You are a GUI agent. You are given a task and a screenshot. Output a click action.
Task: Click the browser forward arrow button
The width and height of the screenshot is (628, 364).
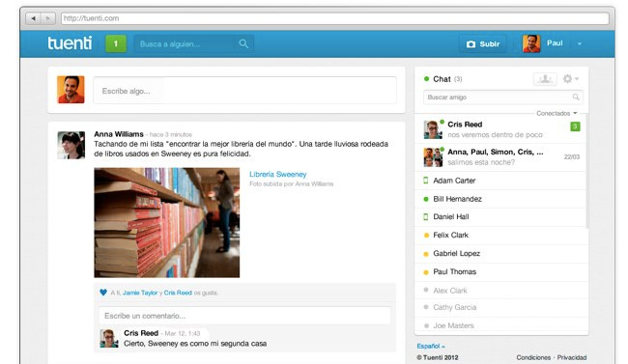pos(48,18)
